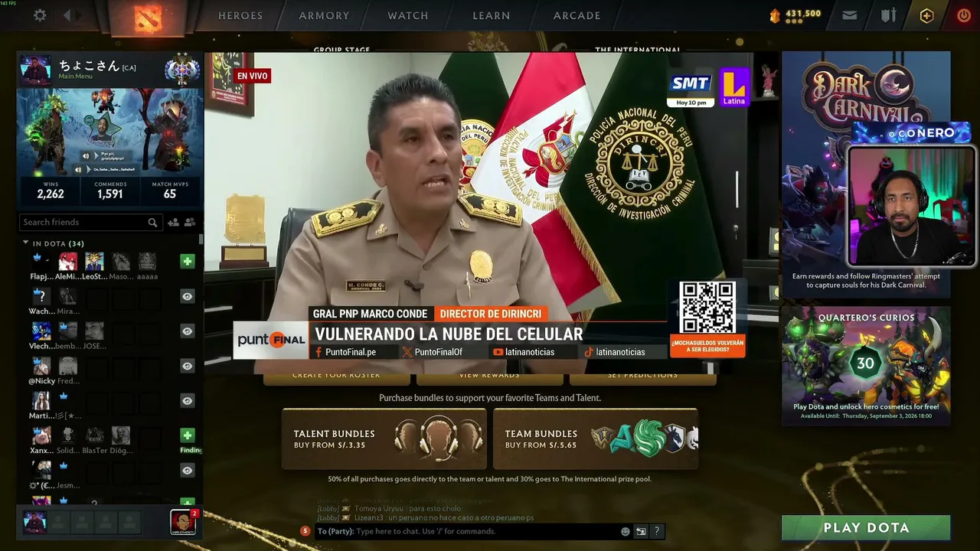980x551 pixels.
Task: Click the COMMENDS 1,591 stat
Action: (x=110, y=191)
